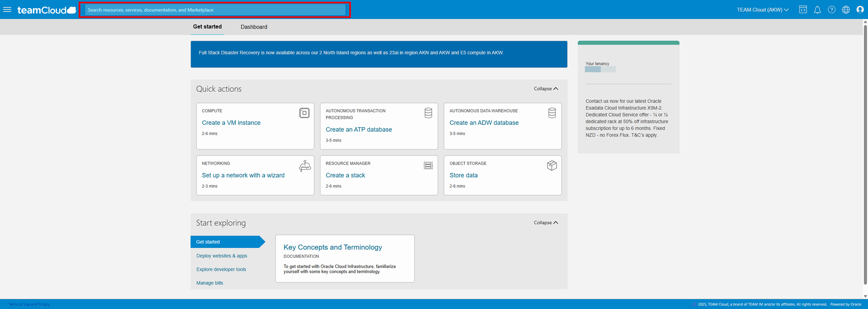Open Key Concepts and Terminology documentation
The width and height of the screenshot is (868, 309).
(x=333, y=247)
